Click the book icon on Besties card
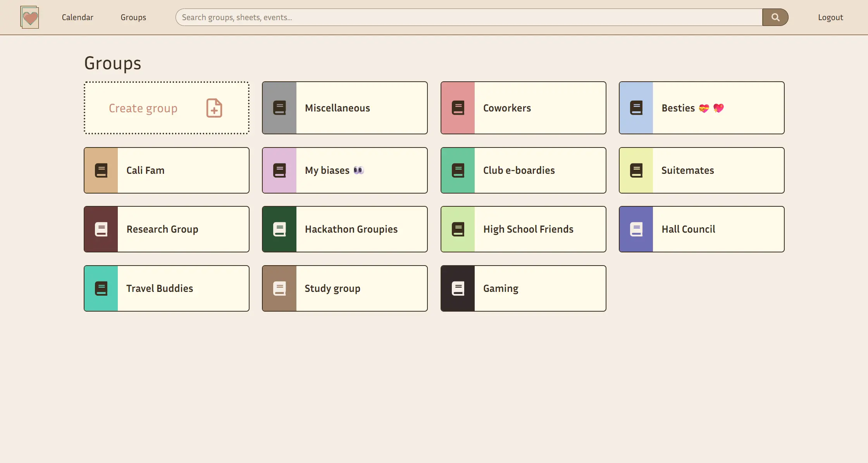868x463 pixels. [636, 108]
